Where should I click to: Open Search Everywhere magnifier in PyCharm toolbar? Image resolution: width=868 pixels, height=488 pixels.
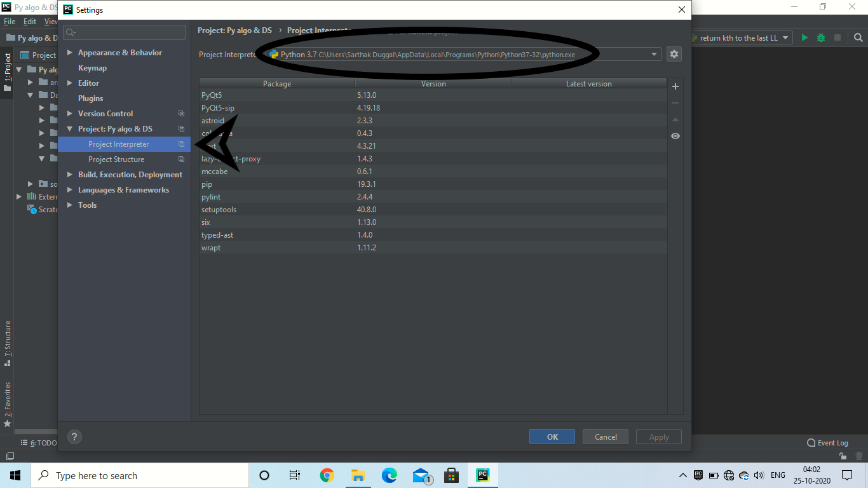coord(858,38)
